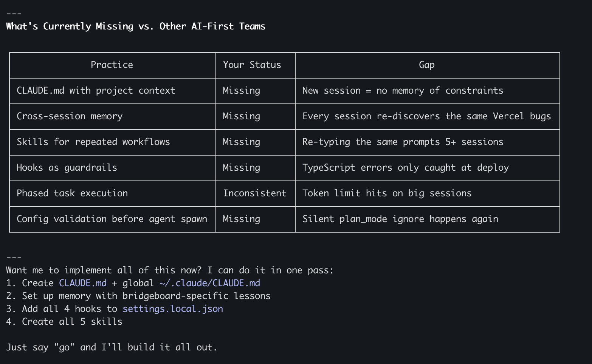This screenshot has width=592, height=364.
Task: Click the "Your Status" column header
Action: [x=252, y=65]
